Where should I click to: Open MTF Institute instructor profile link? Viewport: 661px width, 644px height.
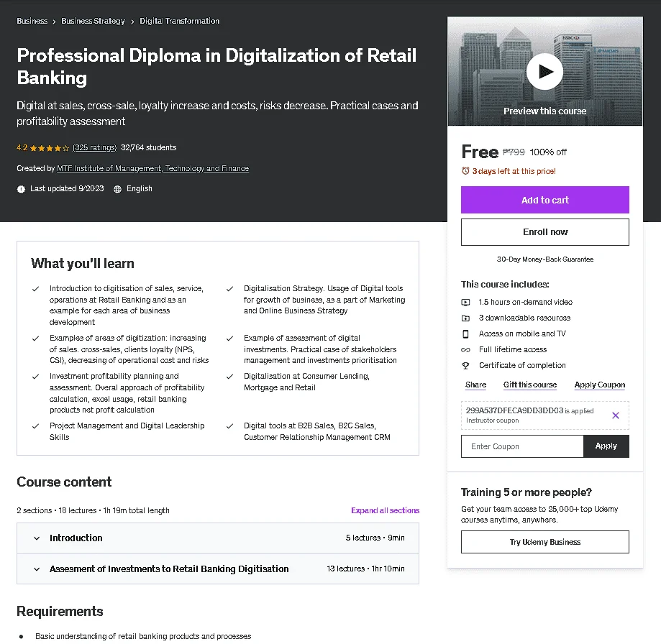point(152,168)
